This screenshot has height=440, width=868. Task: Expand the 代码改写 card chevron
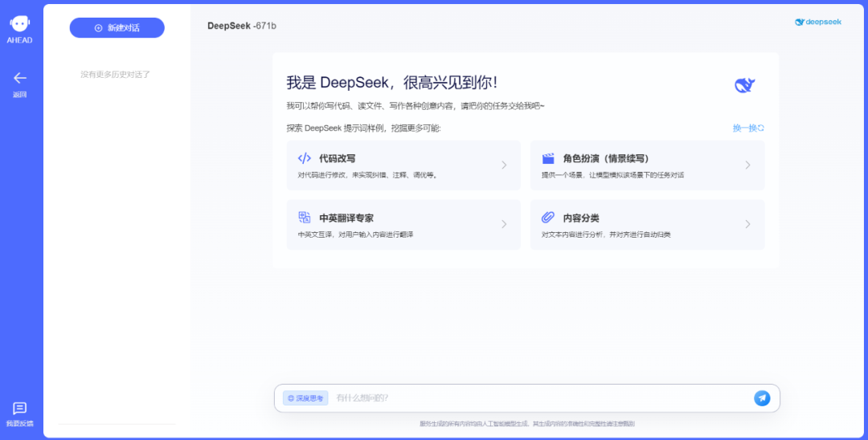point(504,165)
